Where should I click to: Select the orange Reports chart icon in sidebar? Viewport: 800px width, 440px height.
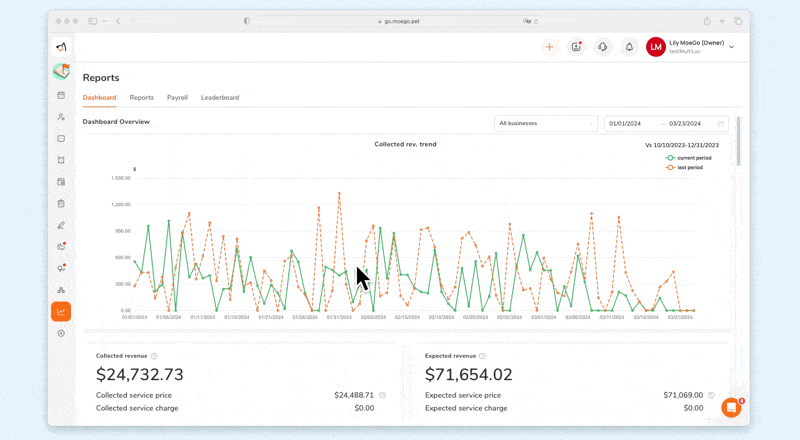(61, 311)
